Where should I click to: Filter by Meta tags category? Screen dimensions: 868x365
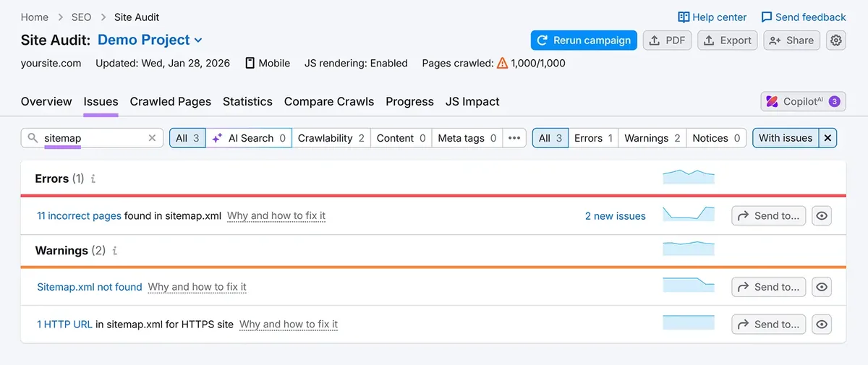click(467, 138)
